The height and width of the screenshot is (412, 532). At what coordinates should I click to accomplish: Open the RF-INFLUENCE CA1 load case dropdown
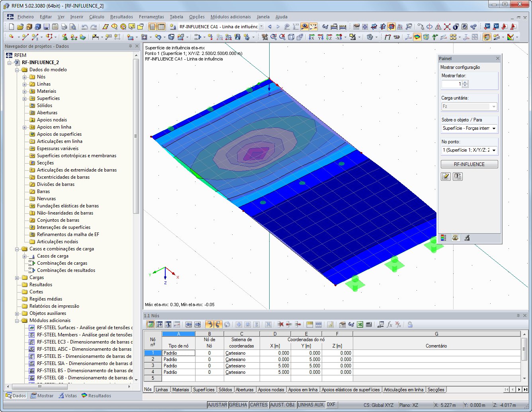pyautogui.click(x=261, y=27)
